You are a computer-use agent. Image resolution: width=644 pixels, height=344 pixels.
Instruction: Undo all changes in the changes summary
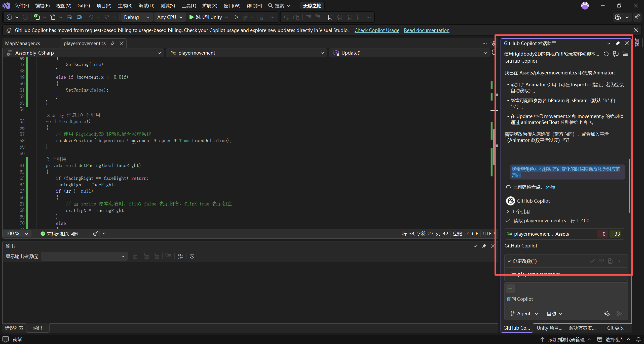point(601,261)
